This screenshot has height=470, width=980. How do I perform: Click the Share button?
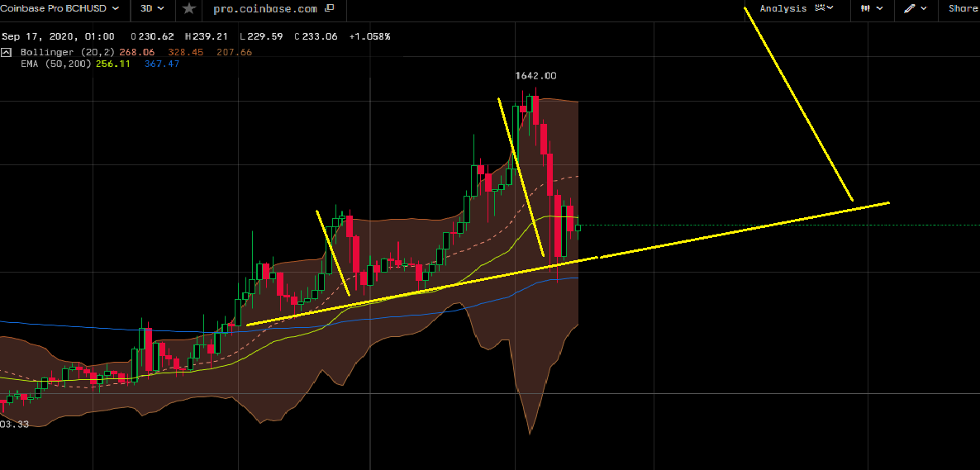click(x=963, y=9)
